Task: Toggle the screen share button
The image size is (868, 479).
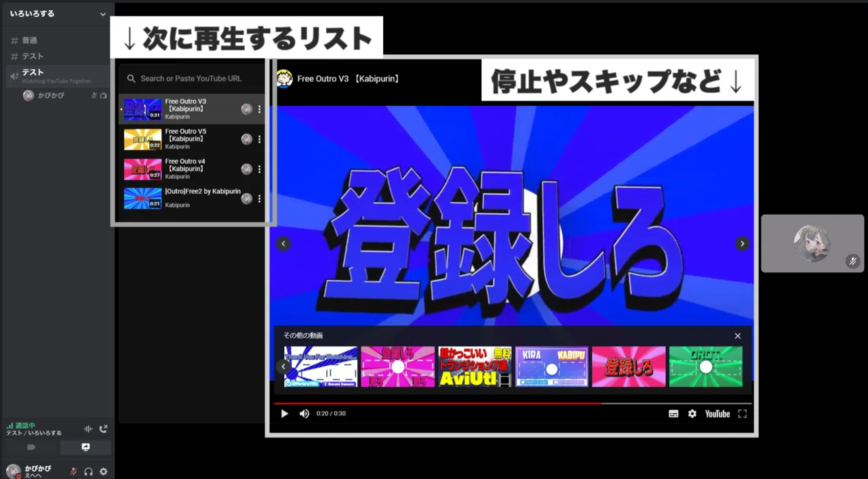Action: click(x=85, y=447)
